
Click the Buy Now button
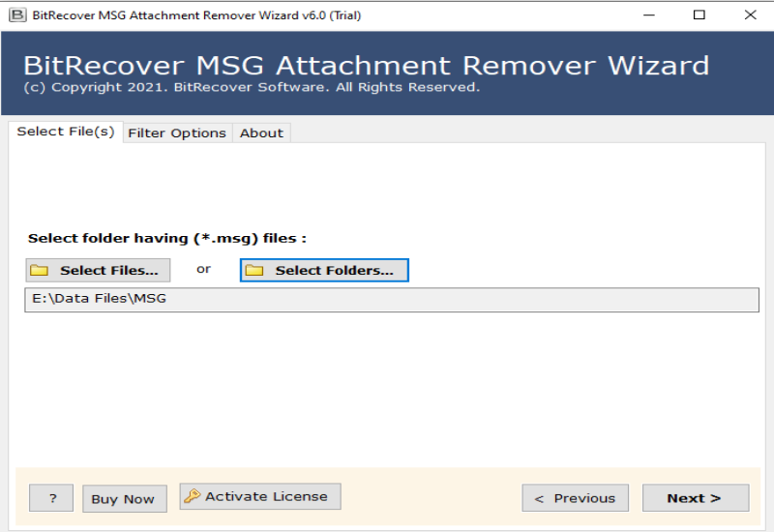(125, 499)
